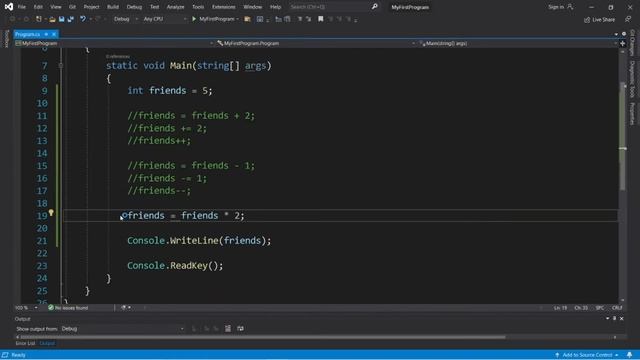Click the CRLF line ending indicator
Viewport: 640px width, 360px height.
[617, 308]
